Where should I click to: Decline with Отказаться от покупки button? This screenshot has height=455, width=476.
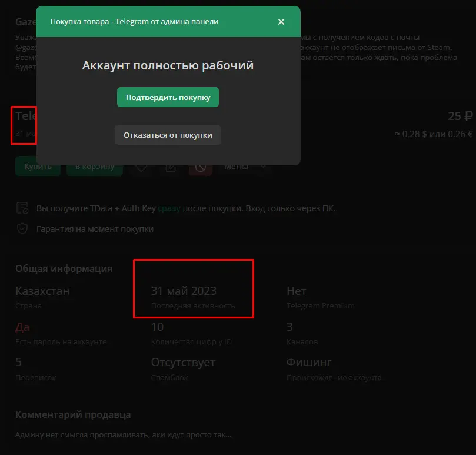pos(168,135)
